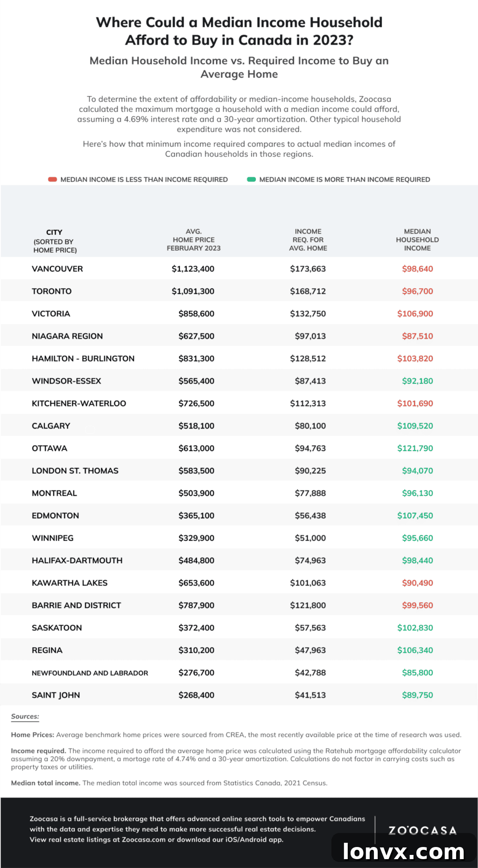Click the main infographic title
Viewport: 478px width, 868px height.
239,31
